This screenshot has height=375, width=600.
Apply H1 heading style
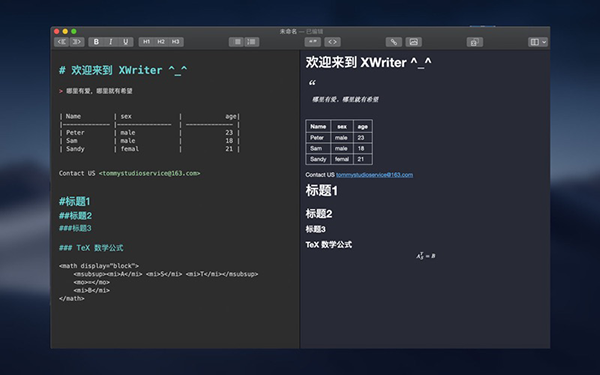(x=146, y=42)
